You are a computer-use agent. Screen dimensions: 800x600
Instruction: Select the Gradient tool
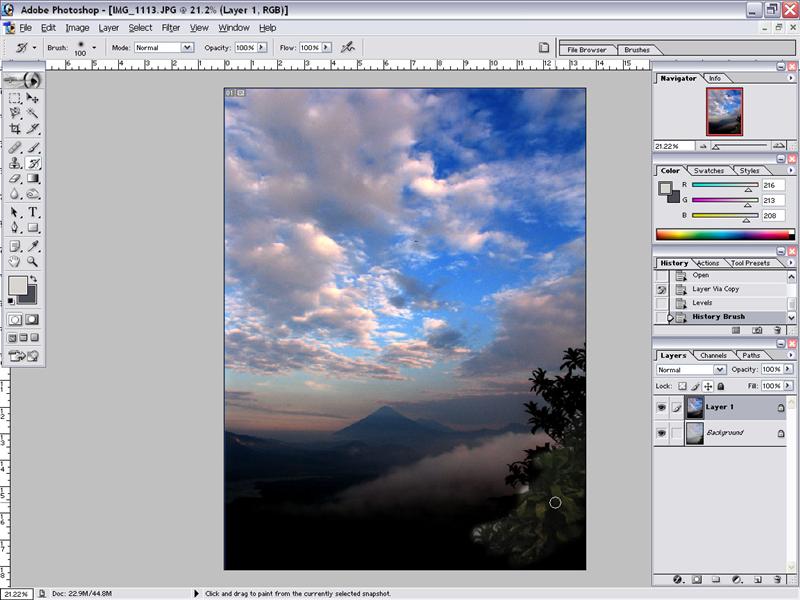coord(33,179)
